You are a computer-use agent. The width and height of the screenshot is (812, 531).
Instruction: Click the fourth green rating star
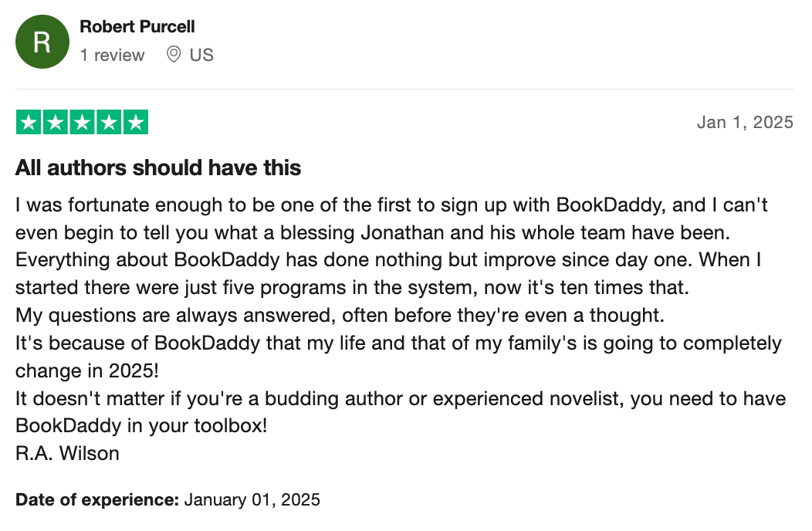pos(108,123)
